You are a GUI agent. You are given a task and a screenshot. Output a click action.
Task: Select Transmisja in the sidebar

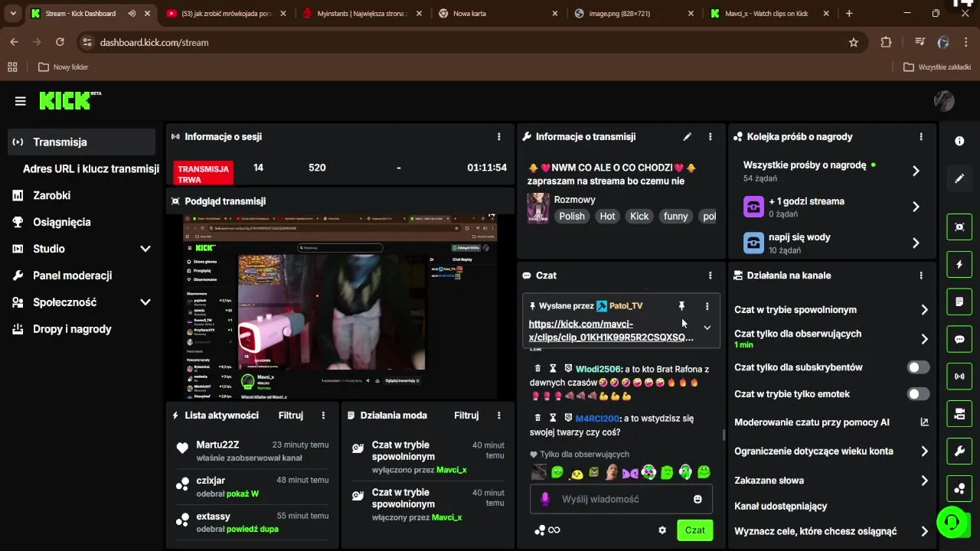click(81, 142)
